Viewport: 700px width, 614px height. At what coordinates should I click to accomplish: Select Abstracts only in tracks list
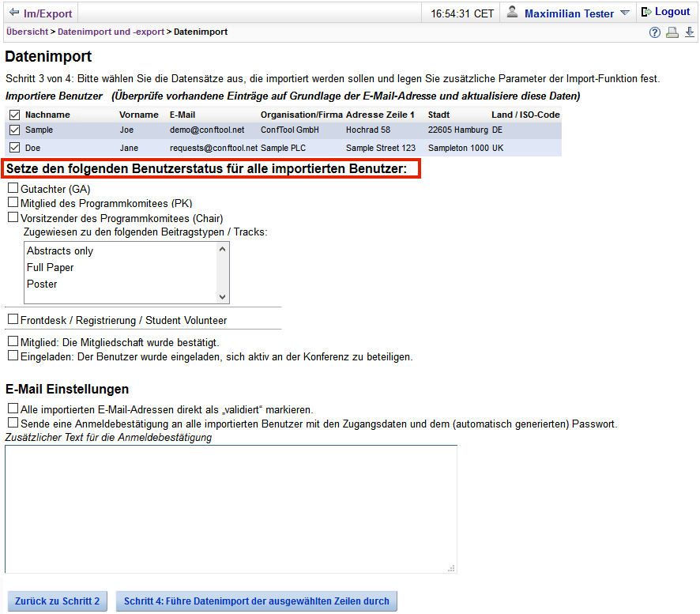[x=121, y=251]
